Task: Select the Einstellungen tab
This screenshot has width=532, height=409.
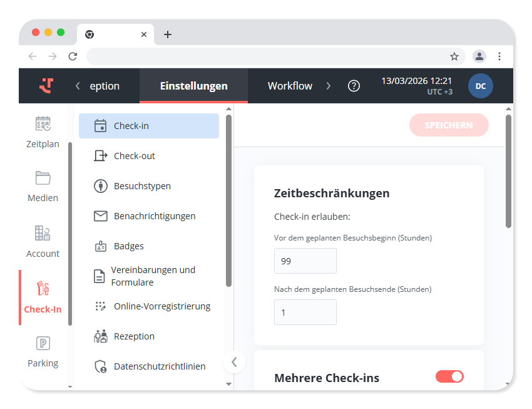Action: click(193, 86)
